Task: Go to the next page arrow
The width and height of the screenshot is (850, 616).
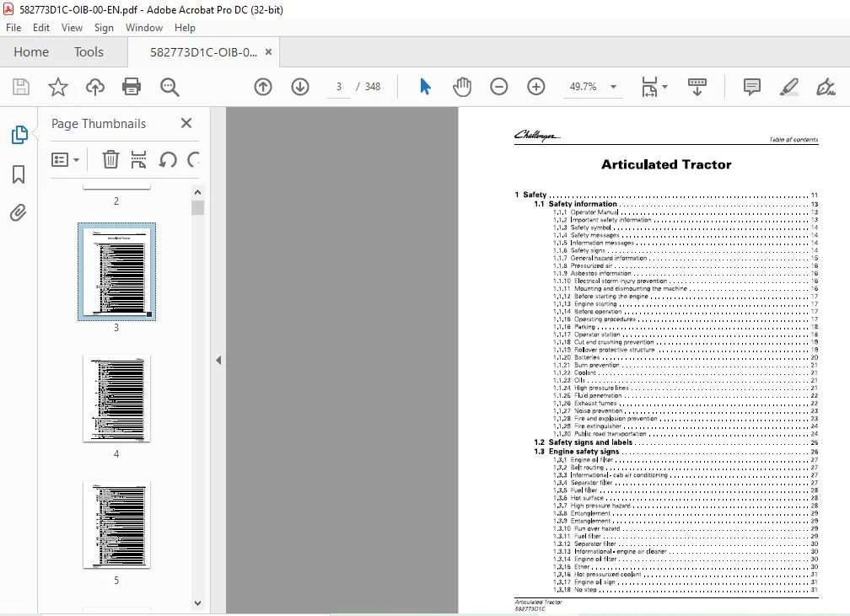Action: tap(300, 87)
